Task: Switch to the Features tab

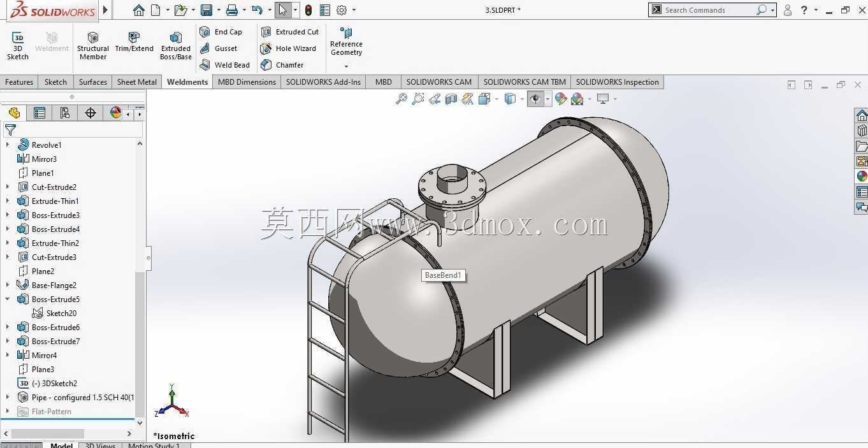Action: 19,82
